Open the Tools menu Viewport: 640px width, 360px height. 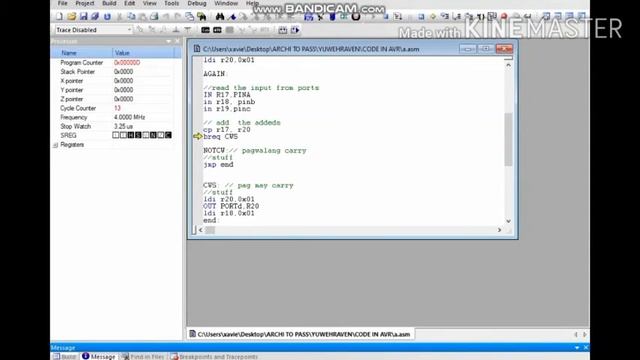pyautogui.click(x=171, y=3)
